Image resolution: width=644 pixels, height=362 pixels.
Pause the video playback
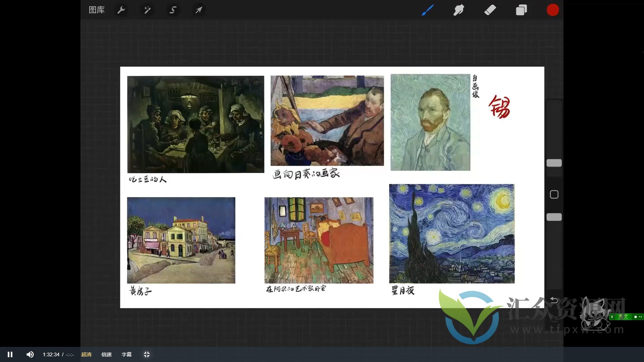coord(10,354)
